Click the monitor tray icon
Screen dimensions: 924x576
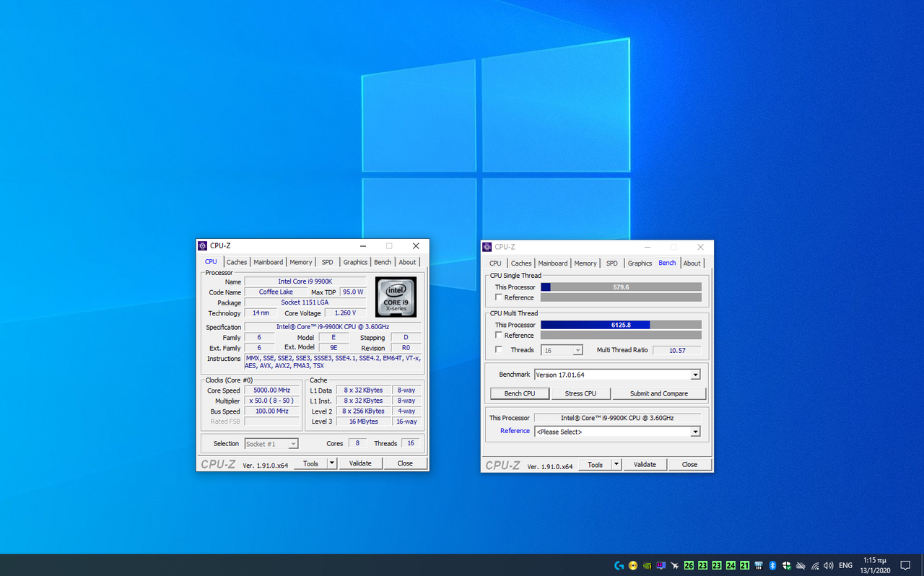click(x=661, y=566)
